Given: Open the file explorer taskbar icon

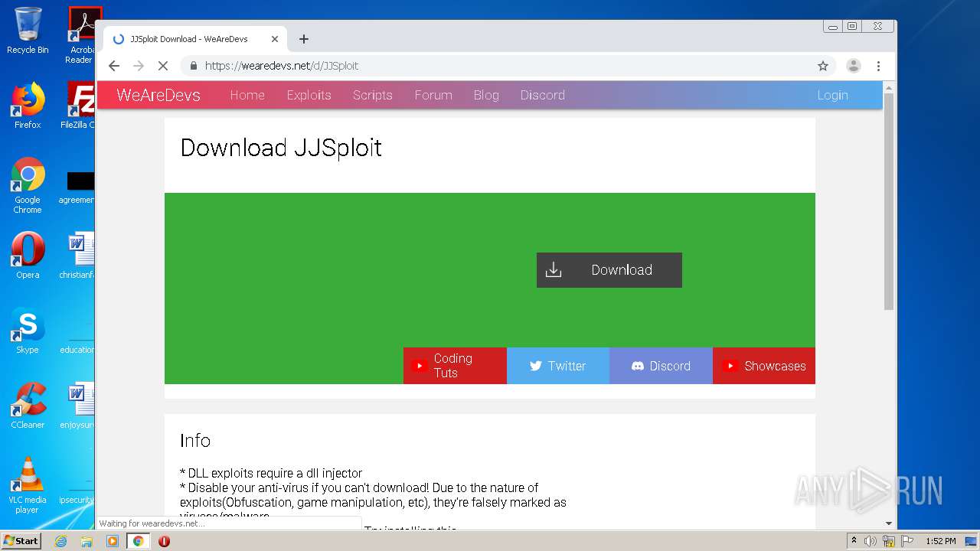Looking at the screenshot, I should pyautogui.click(x=87, y=541).
